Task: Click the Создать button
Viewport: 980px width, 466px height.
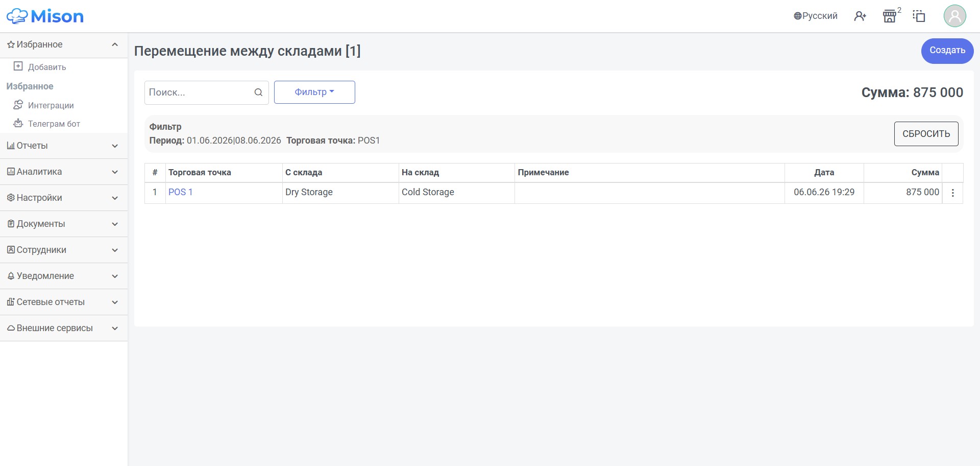Action: pyautogui.click(x=947, y=51)
